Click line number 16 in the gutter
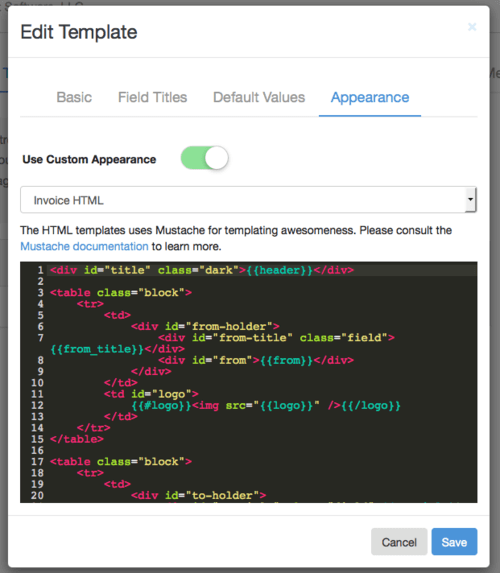Viewport: 500px width, 573px height. (37, 450)
